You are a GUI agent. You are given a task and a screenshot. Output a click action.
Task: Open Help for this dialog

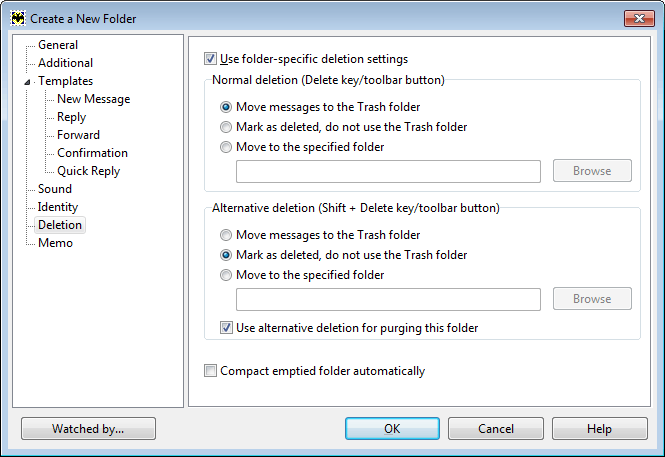[599, 429]
